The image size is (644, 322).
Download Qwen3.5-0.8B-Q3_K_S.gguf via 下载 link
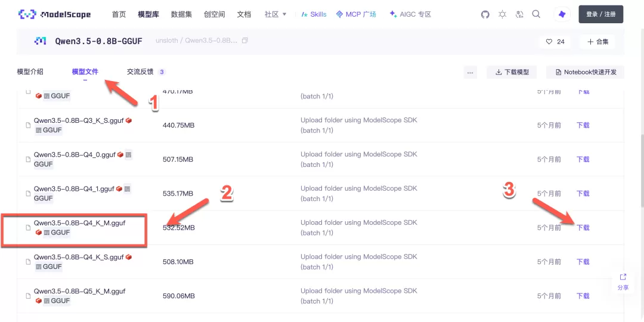583,125
